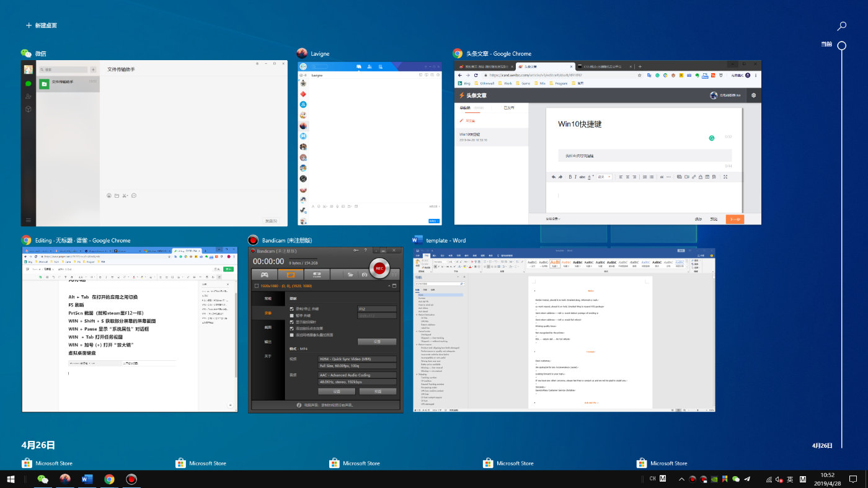Switch to the Lavigne window thumbnail
The width and height of the screenshot is (868, 488).
(370, 143)
